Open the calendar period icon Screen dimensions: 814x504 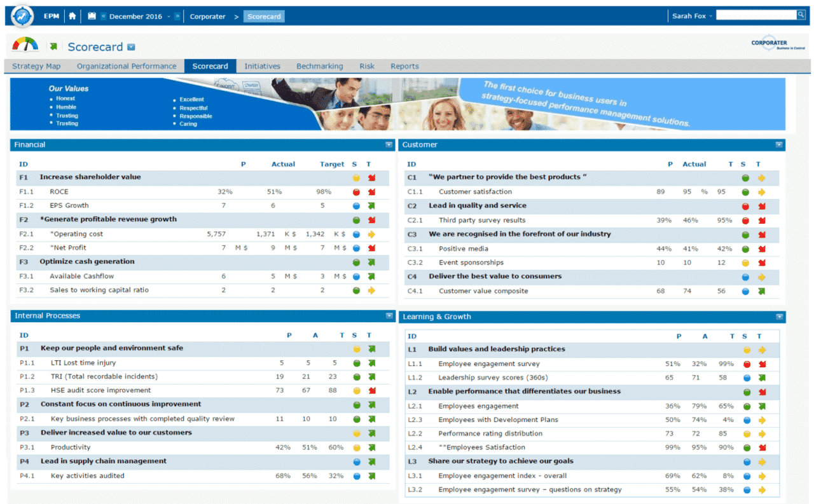click(92, 17)
